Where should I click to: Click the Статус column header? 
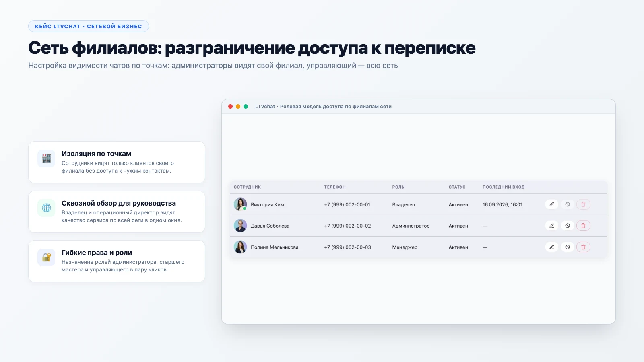(457, 187)
